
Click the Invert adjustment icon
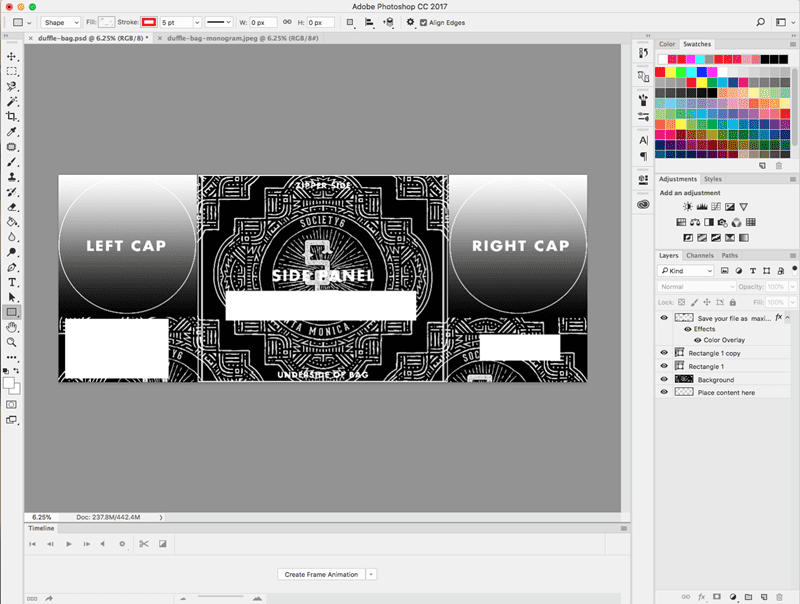688,238
